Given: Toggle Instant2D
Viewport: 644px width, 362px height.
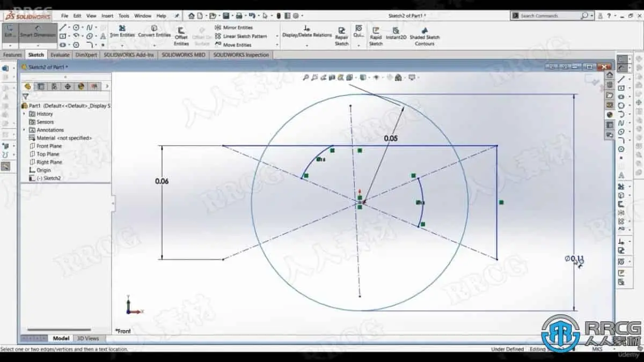Looking at the screenshot, I should coord(396,34).
